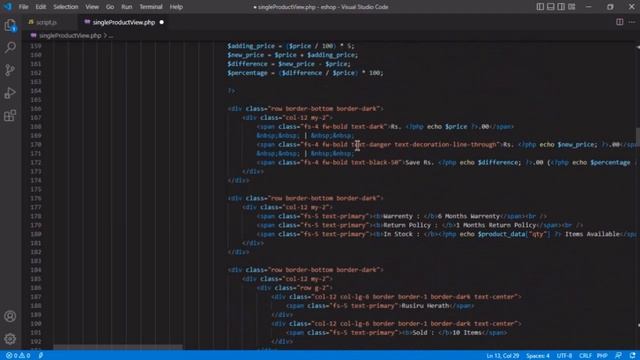Click Ln 13, Col 29 cursor position
Image resolution: width=640 pixels, height=360 pixels.
coord(502,356)
